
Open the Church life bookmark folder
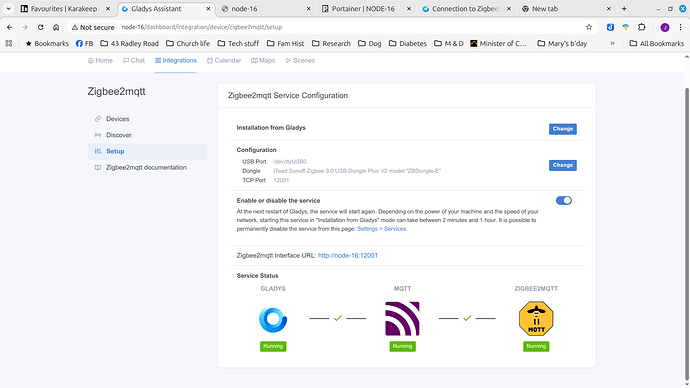[188, 44]
